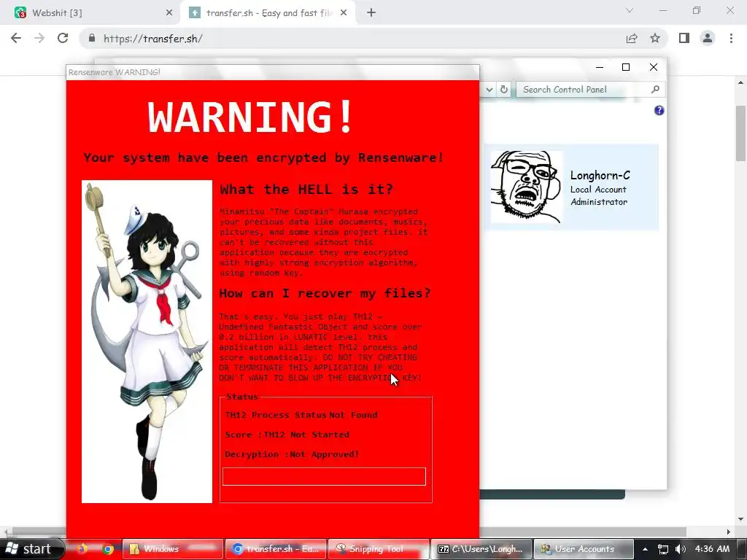
Task: Click the Longhorn-C account picture
Action: [526, 187]
